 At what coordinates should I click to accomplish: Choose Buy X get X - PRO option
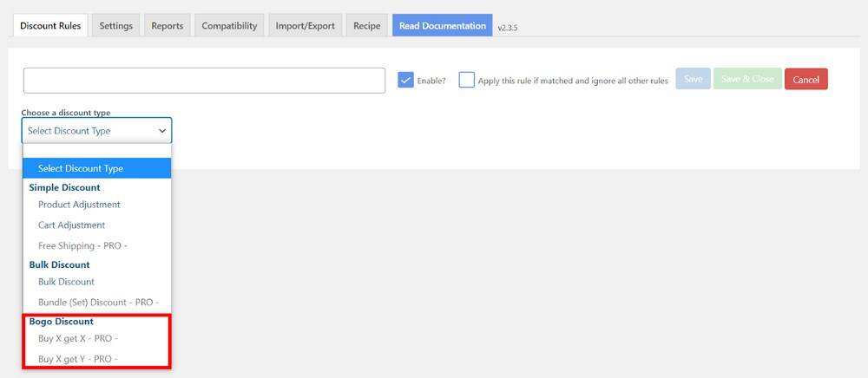pos(78,339)
